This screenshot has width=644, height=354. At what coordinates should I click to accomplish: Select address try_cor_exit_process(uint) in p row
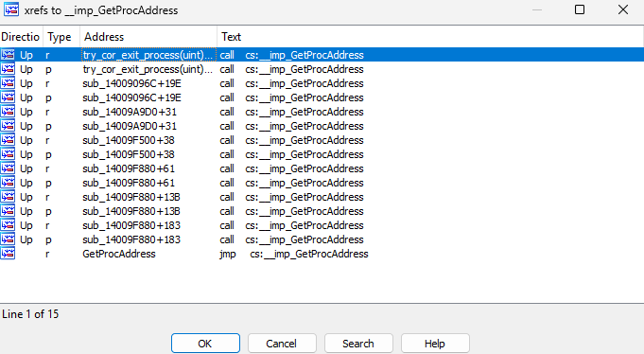point(148,69)
